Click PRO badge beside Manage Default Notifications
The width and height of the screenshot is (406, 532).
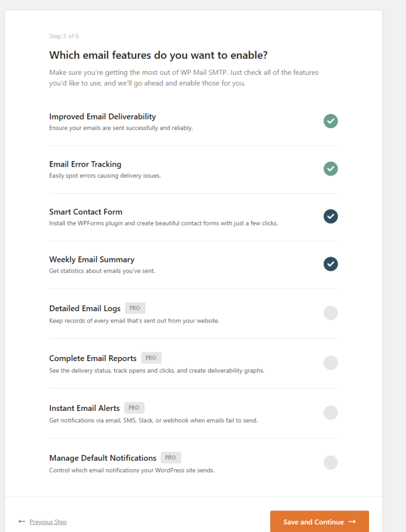pos(171,458)
